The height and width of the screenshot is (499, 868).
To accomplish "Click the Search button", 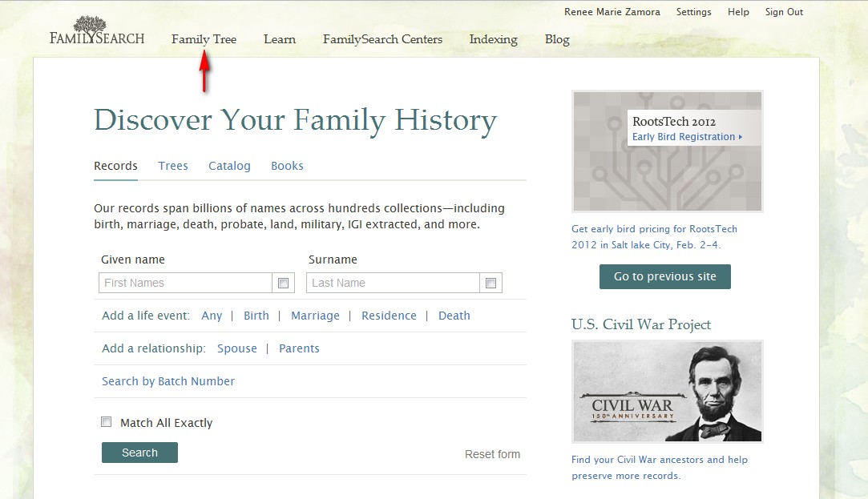I will pos(139,453).
